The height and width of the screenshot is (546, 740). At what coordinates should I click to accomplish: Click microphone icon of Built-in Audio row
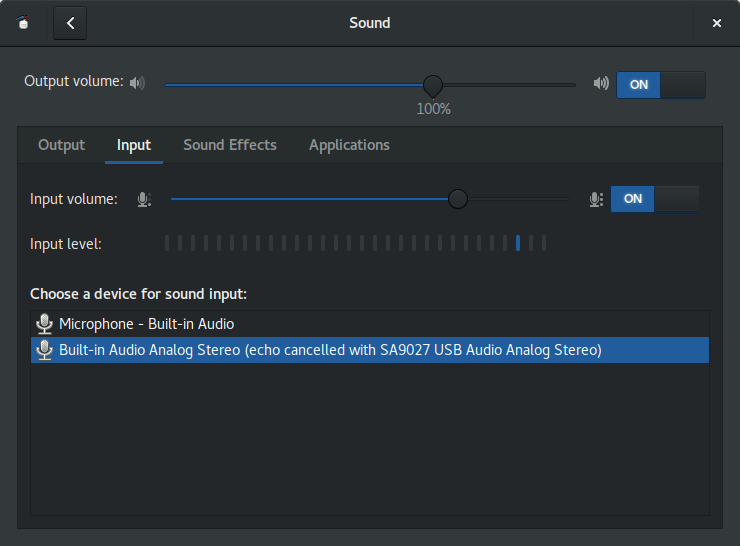click(x=44, y=324)
